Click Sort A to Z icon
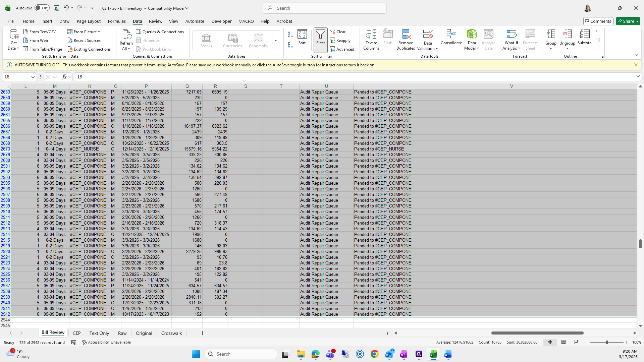Image resolution: width=644 pixels, height=362 pixels. tap(290, 34)
